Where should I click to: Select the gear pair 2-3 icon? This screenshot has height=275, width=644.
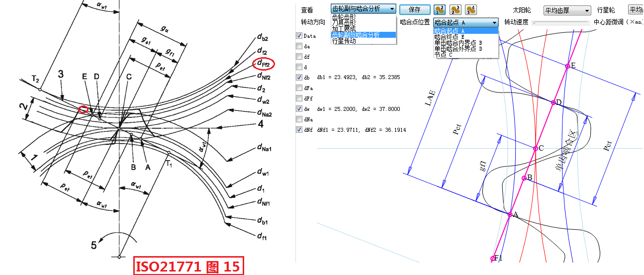click(456, 9)
